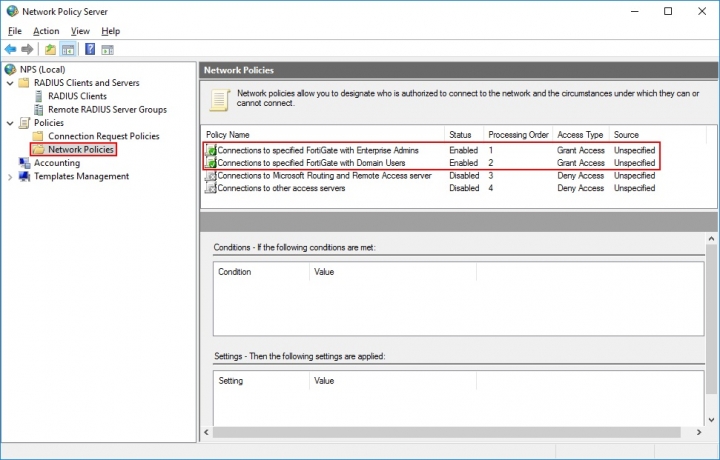Select Remote RADIUS Server Groups
The width and height of the screenshot is (720, 460).
pyautogui.click(x=107, y=109)
